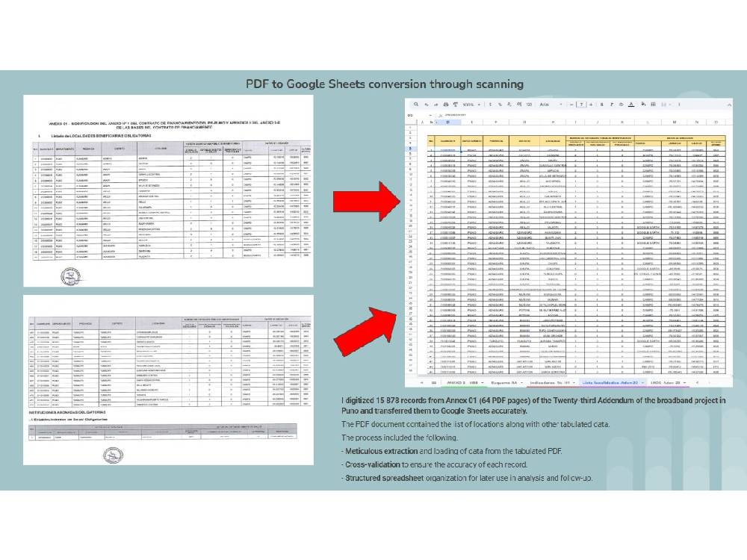Screen dimensions: 747x560
Task: Click the increase decimal places icon
Action: pyautogui.click(x=519, y=105)
